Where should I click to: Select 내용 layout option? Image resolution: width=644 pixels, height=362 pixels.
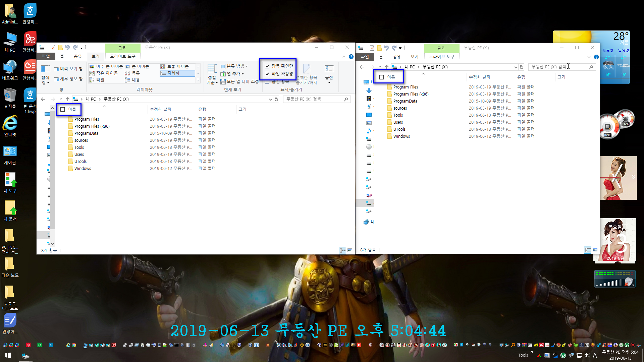click(x=132, y=80)
